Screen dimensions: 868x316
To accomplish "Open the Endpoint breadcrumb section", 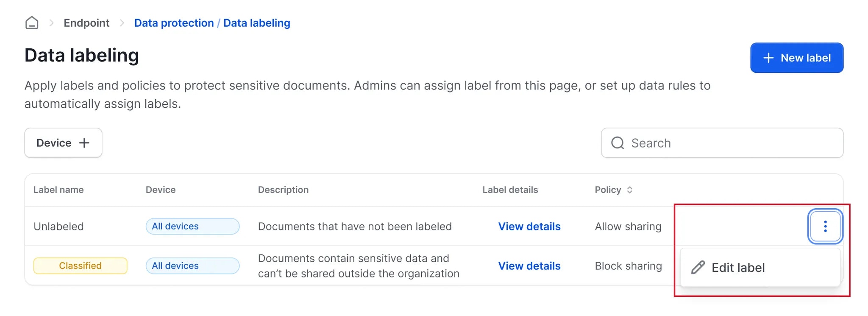I will [86, 22].
